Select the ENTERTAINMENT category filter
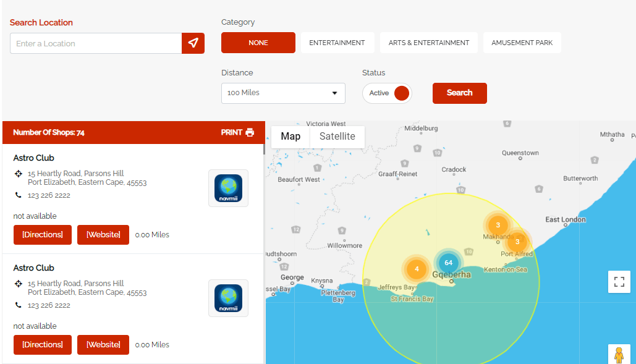 tap(337, 43)
